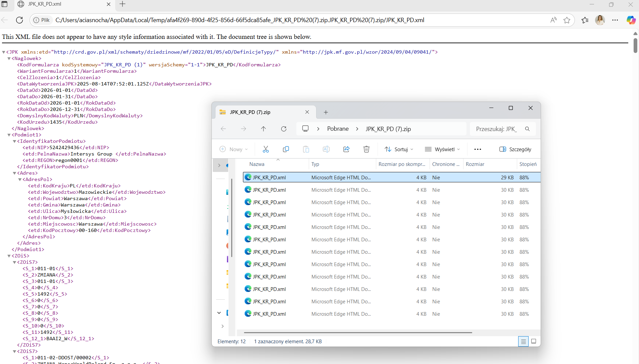Add a new tab in Explorer

point(326,112)
